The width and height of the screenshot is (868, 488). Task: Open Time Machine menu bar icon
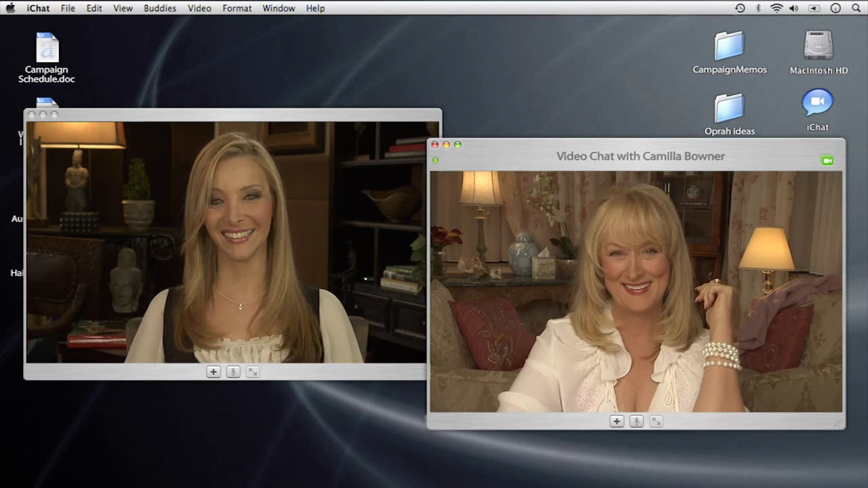(740, 8)
